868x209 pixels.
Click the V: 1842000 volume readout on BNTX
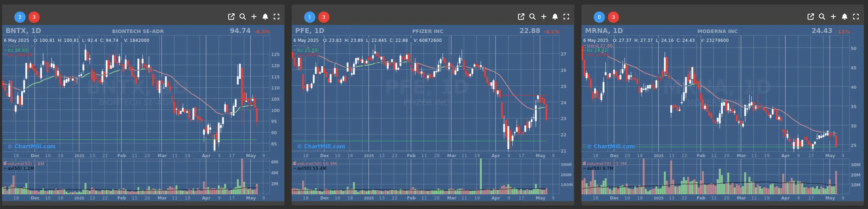137,40
